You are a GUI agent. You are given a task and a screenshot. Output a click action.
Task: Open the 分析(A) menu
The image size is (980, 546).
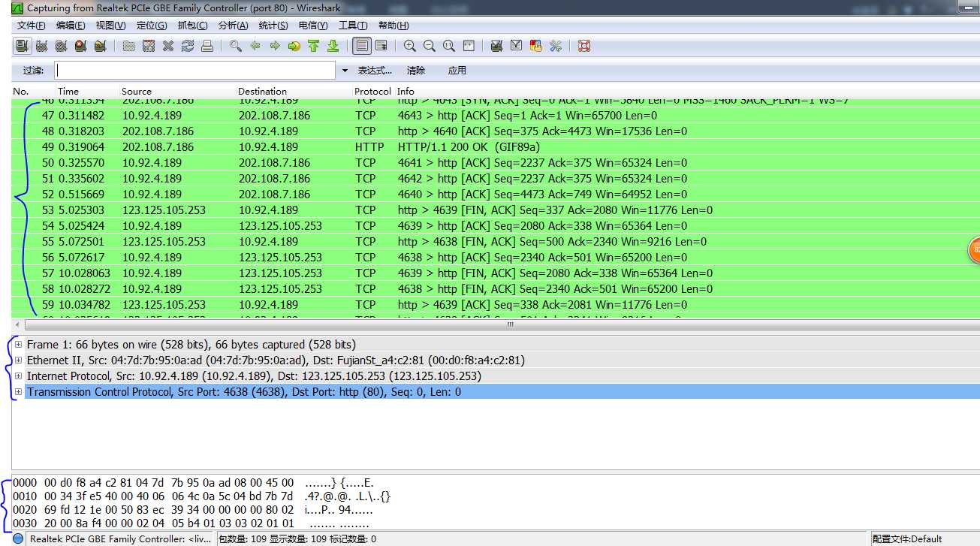(x=233, y=26)
